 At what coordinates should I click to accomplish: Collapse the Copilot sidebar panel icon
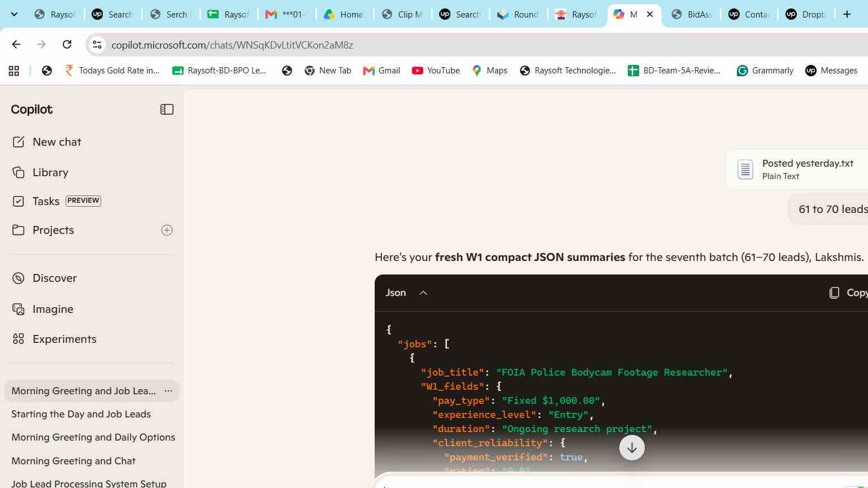(x=167, y=110)
